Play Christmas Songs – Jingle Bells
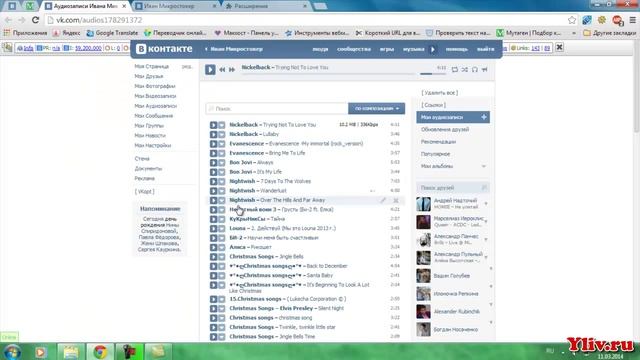The image size is (640, 360). tap(213, 257)
